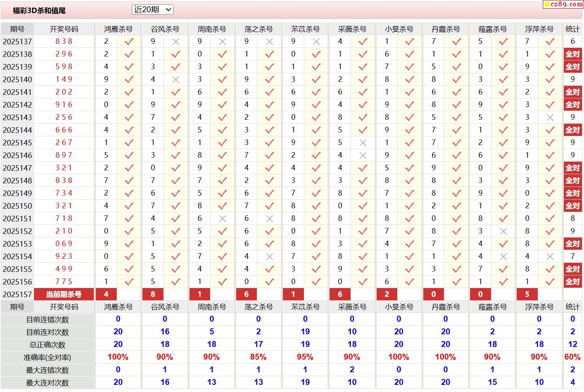Click the red kill number 2 under 小旻杀号
This screenshot has height=392, width=584.
tap(387, 294)
